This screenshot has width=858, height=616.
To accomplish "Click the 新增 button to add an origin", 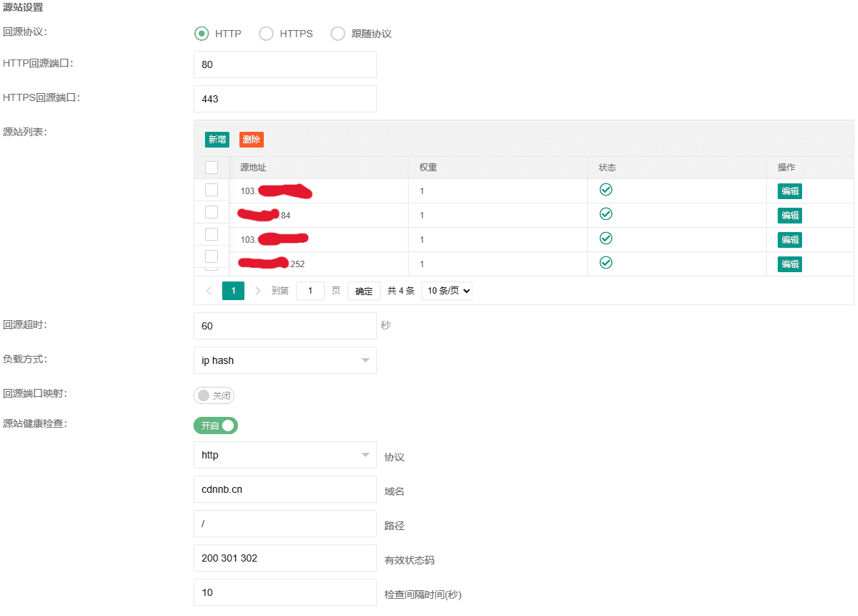I will coord(216,139).
